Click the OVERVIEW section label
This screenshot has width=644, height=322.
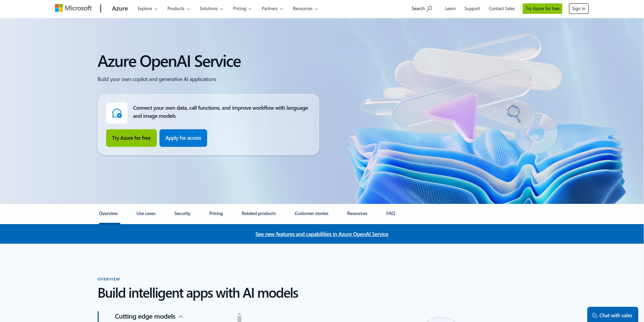pos(109,279)
